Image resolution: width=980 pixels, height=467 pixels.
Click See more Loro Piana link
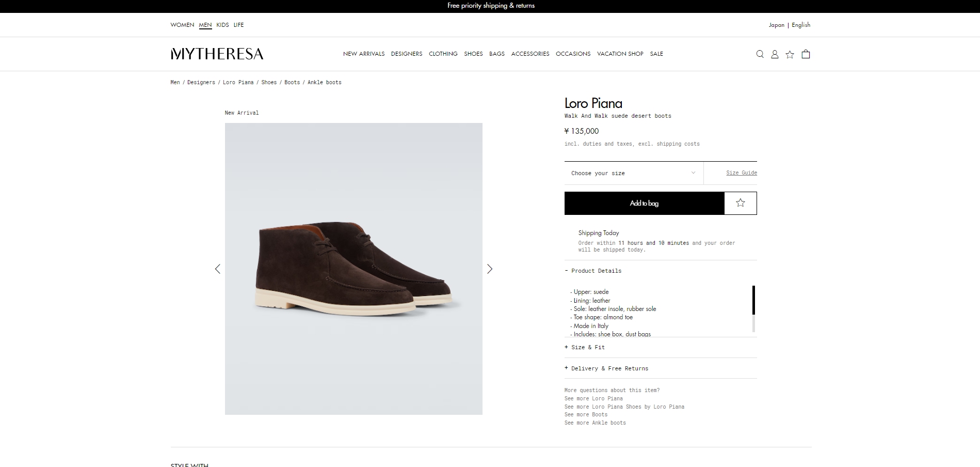click(x=593, y=398)
